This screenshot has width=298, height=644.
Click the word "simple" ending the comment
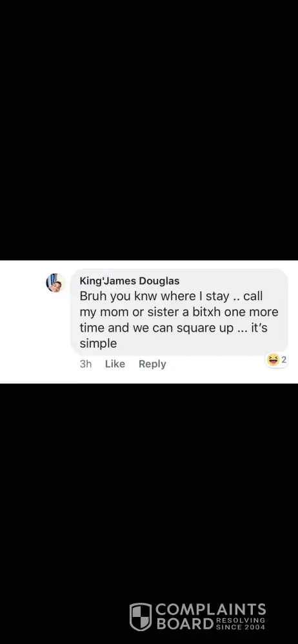[x=99, y=344]
